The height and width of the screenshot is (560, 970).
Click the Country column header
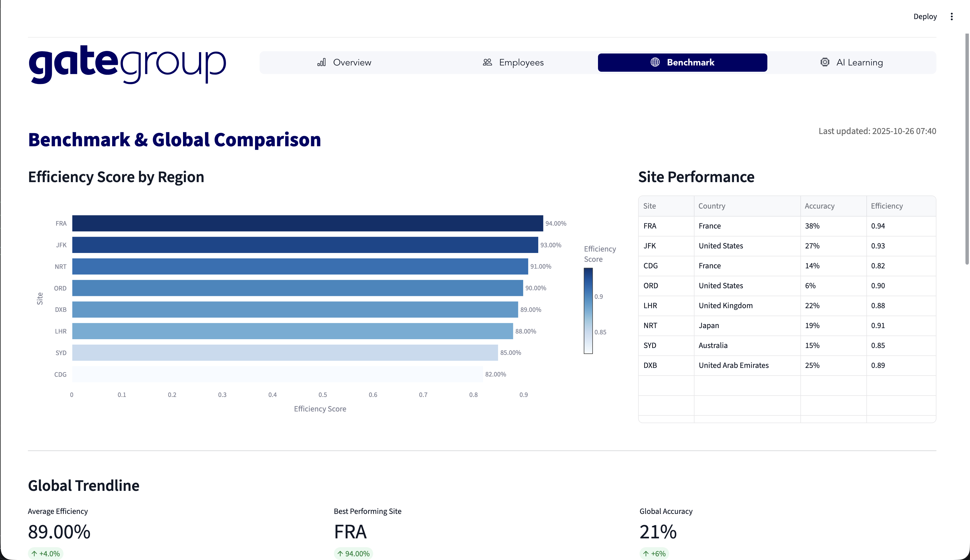coord(712,206)
